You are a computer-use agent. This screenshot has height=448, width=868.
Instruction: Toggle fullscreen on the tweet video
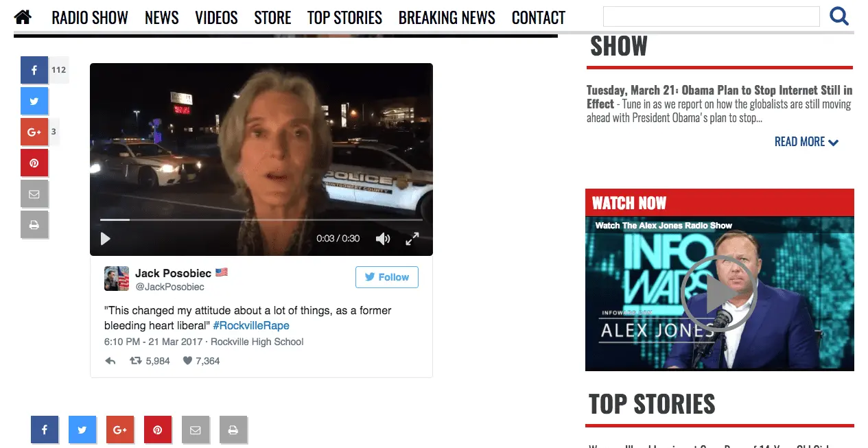coord(412,239)
